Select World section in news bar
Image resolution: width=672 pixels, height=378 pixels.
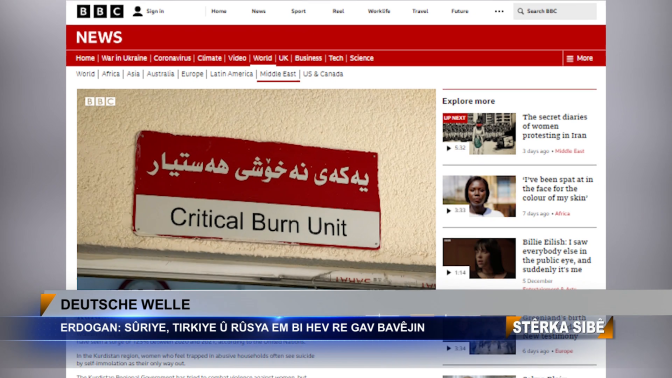pyautogui.click(x=262, y=58)
